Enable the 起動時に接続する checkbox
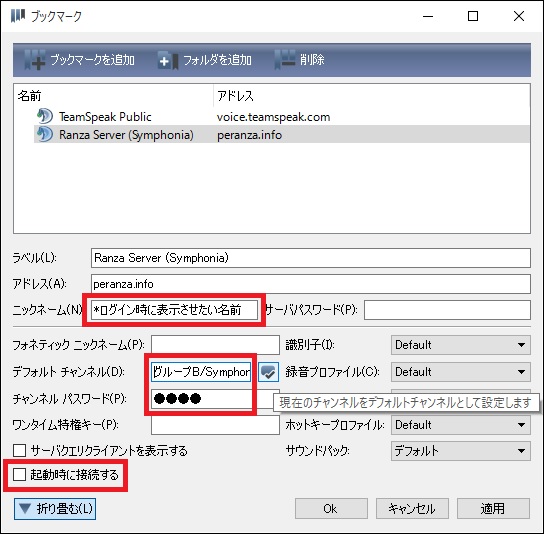 pyautogui.click(x=19, y=474)
